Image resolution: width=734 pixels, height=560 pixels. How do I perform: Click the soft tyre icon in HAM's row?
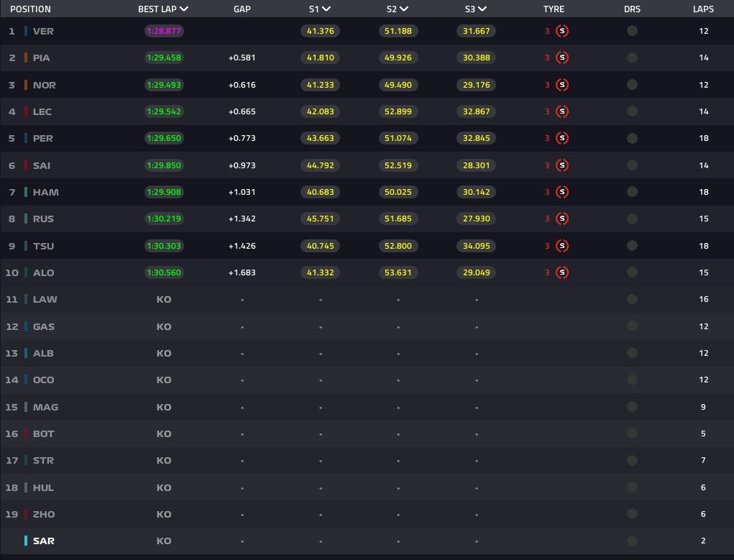tap(562, 192)
